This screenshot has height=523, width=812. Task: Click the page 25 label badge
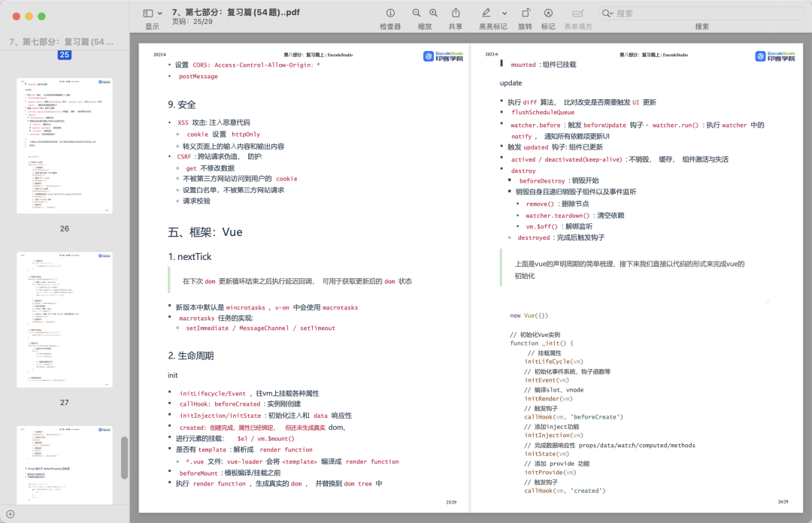pyautogui.click(x=64, y=55)
